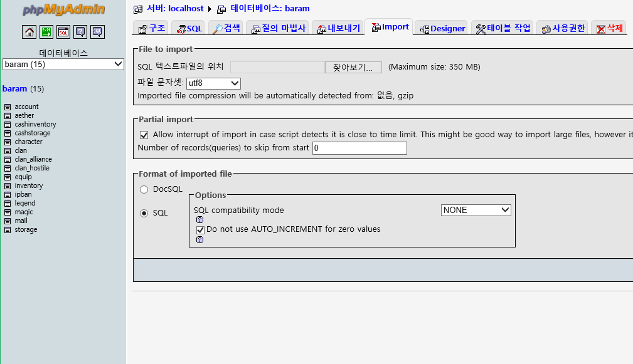Click the Home icon in sidebar
The image size is (633, 364).
click(x=29, y=32)
